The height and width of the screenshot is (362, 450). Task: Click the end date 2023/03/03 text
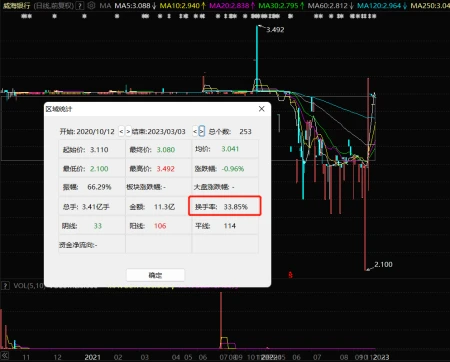[166, 132]
